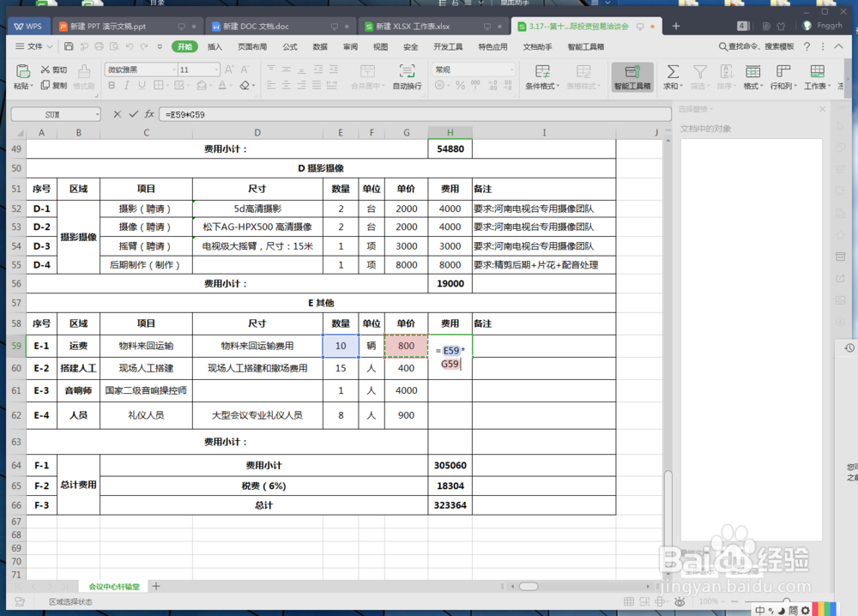The width and height of the screenshot is (858, 616).
Task: Click the Copy (复制) button
Action: [53, 85]
